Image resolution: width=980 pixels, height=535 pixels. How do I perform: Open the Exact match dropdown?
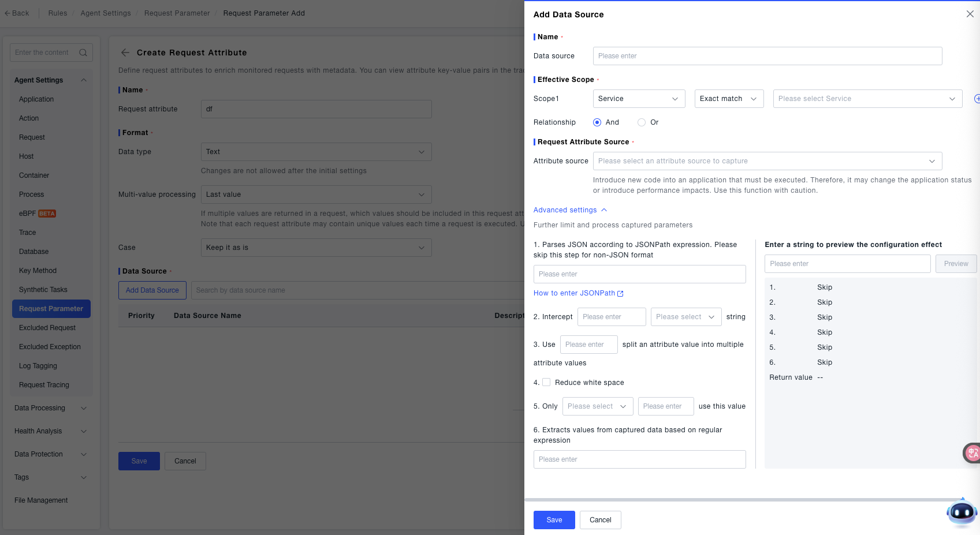coord(729,99)
